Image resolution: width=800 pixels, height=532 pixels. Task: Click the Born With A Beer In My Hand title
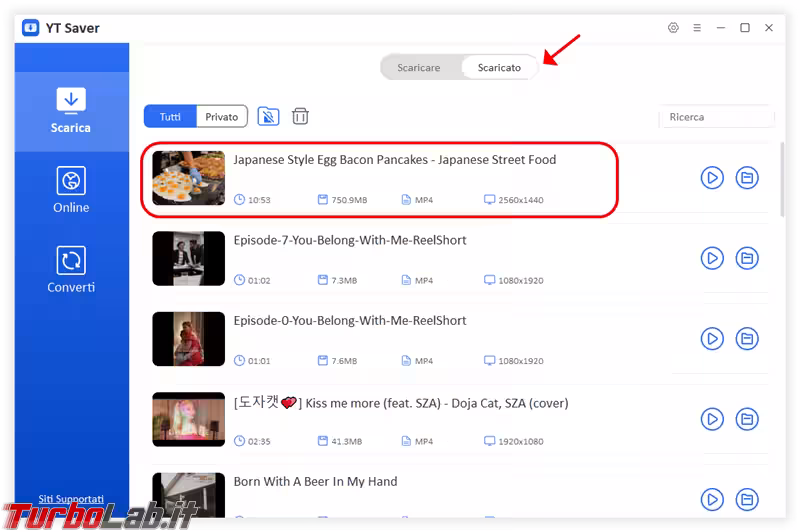(x=315, y=482)
